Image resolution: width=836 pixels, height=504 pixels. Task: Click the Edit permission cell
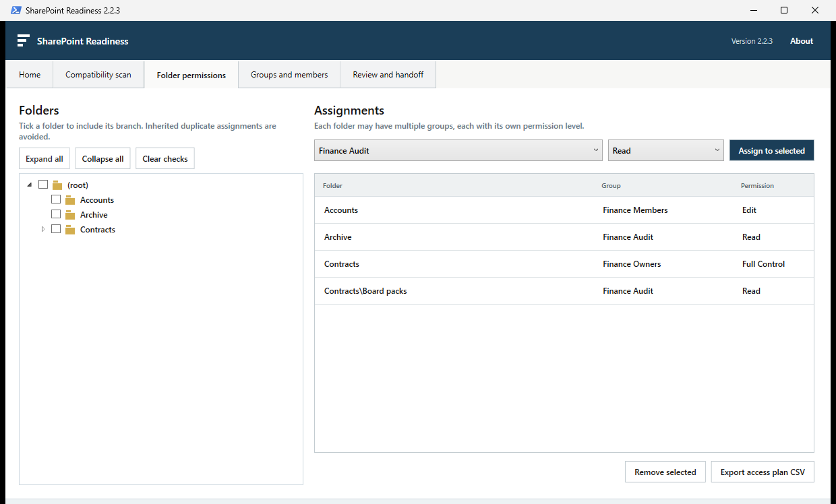[x=749, y=210]
